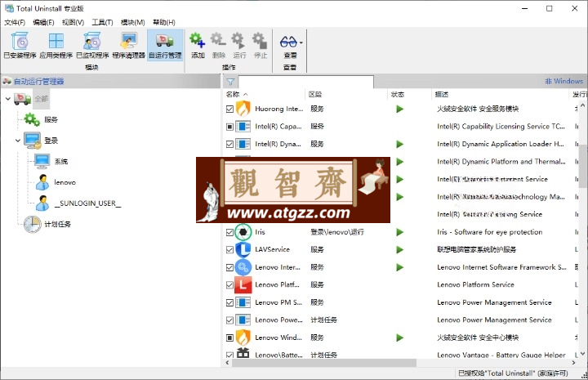Click the Lenovo Wind... flame icon
The width and height of the screenshot is (588, 380).
[243, 338]
